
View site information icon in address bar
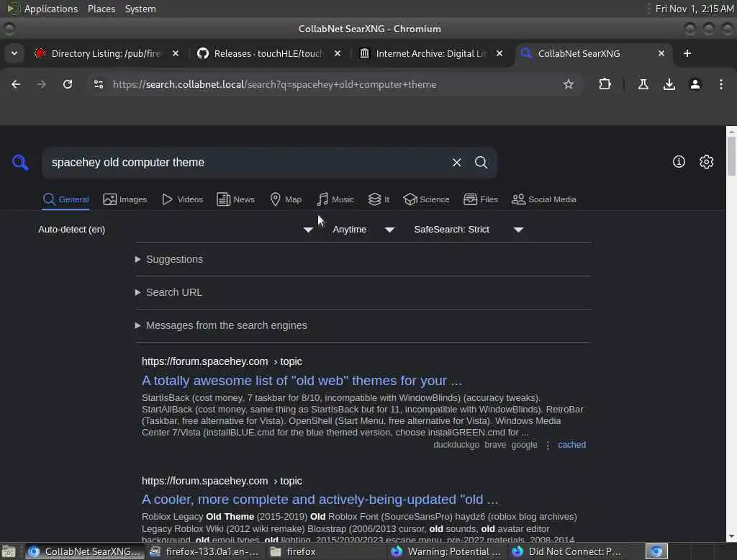(98, 84)
